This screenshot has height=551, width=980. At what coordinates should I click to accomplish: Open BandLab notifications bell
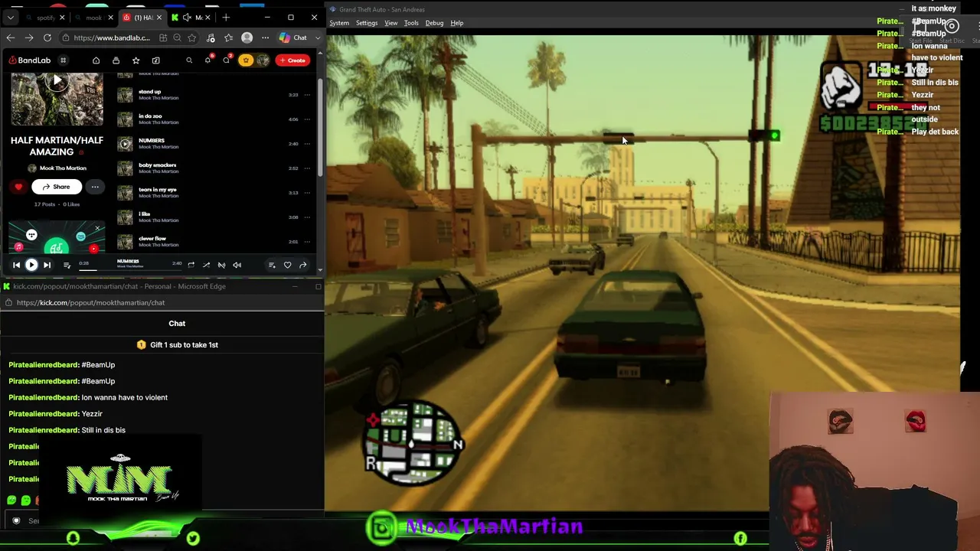pos(207,60)
